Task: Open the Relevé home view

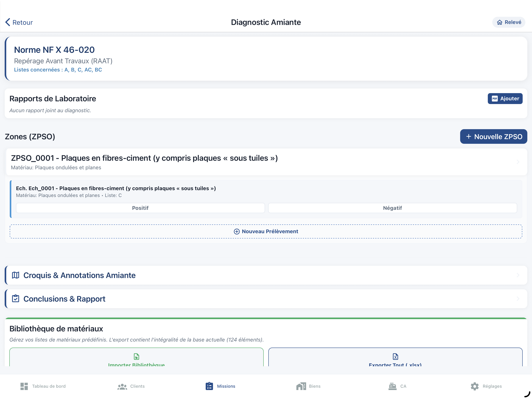Action: (508, 22)
